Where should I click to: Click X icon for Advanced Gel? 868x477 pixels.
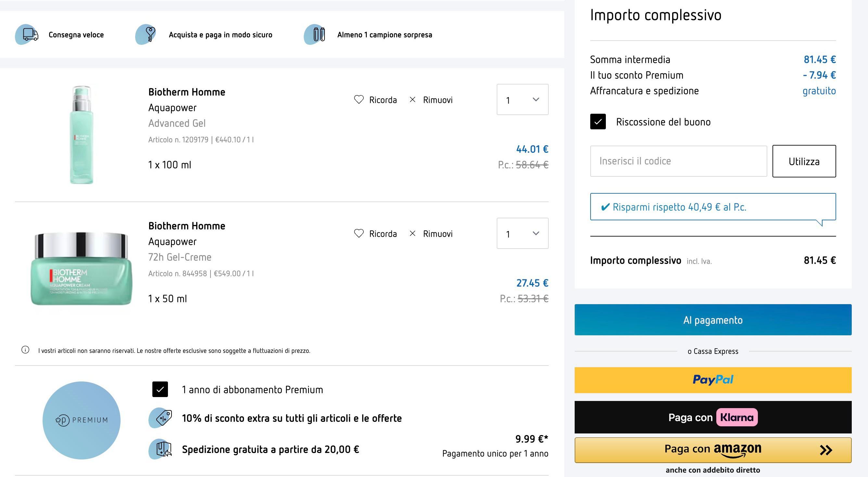pyautogui.click(x=413, y=99)
